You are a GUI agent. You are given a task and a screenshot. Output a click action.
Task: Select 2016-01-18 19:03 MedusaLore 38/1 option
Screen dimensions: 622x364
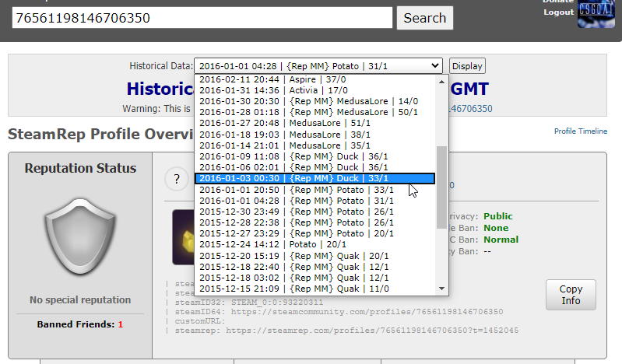[x=315, y=135]
